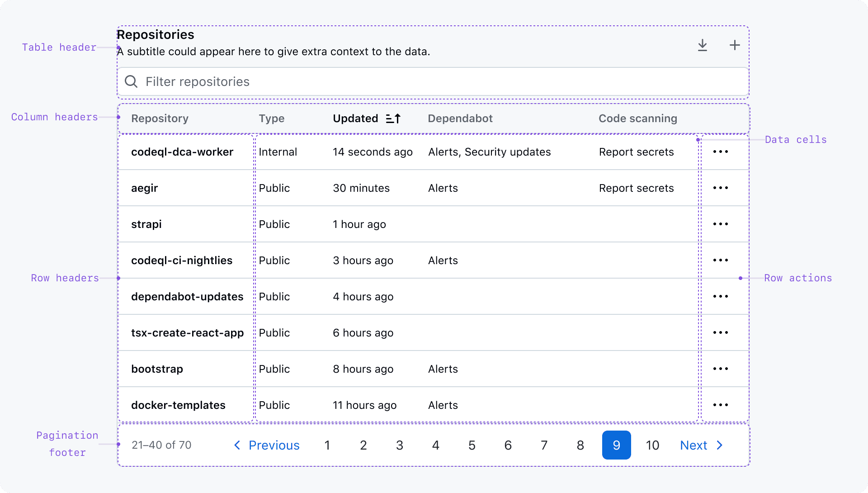Sort by the Repository column header
The image size is (868, 493).
coord(160,119)
